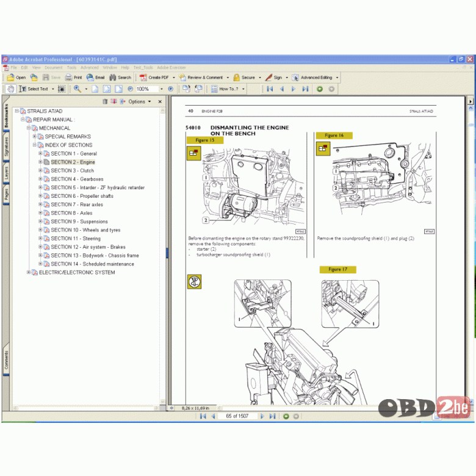Click the zoom in plus button
This screenshot has height=476, width=476.
171,89
